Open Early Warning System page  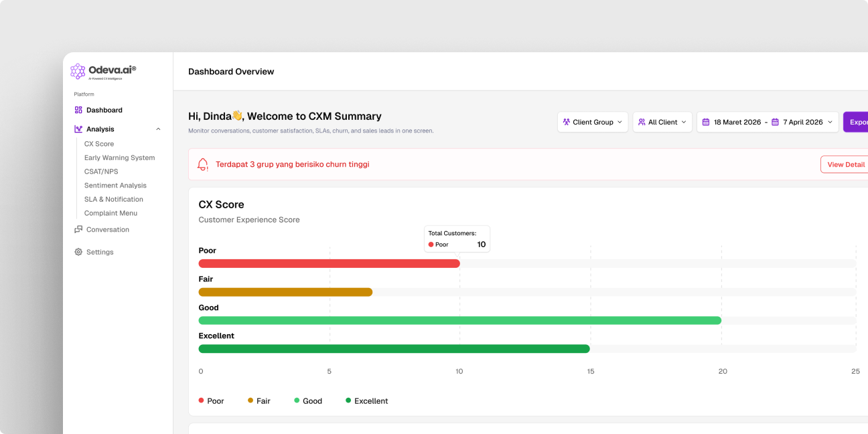coord(119,158)
